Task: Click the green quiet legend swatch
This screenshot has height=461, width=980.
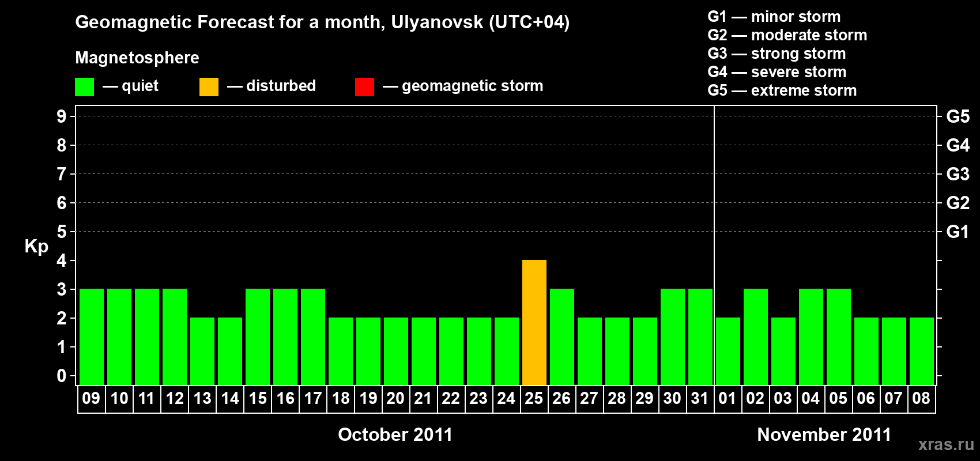Action: pyautogui.click(x=84, y=87)
